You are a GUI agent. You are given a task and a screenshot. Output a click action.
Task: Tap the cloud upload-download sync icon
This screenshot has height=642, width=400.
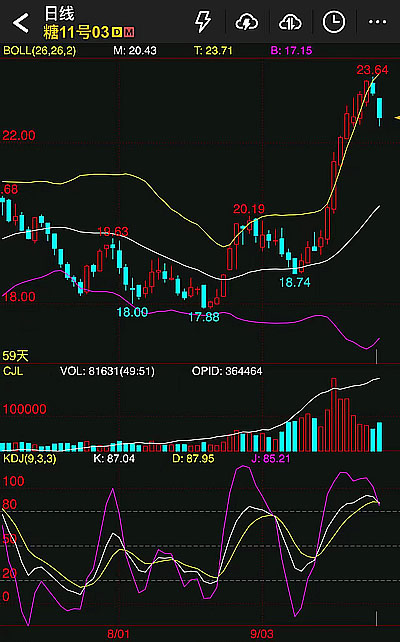pos(290,22)
